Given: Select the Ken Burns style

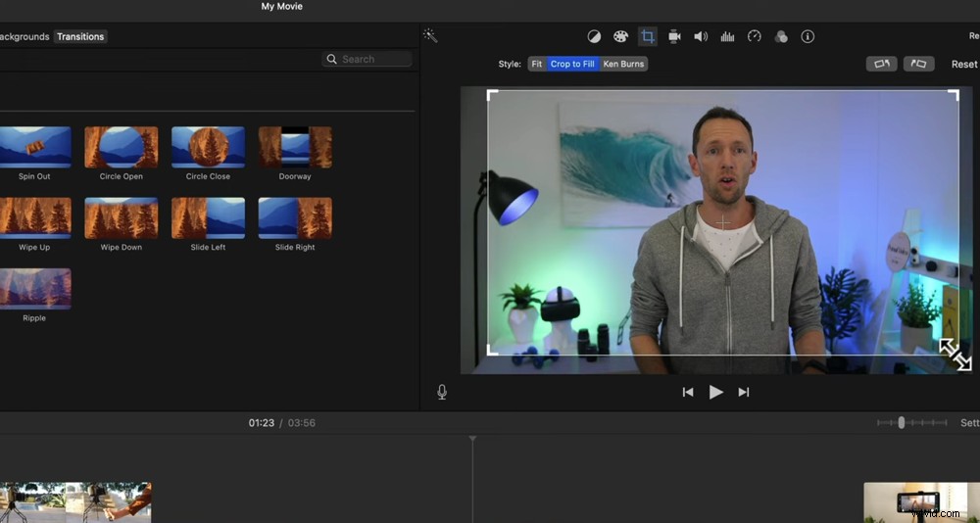Looking at the screenshot, I should pos(623,64).
